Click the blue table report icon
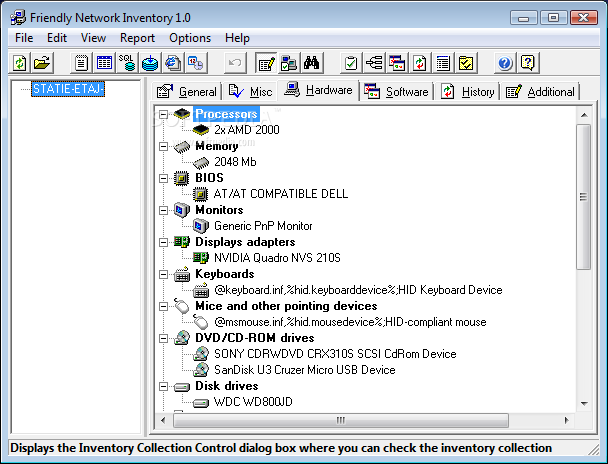The width and height of the screenshot is (608, 464). coord(104,62)
